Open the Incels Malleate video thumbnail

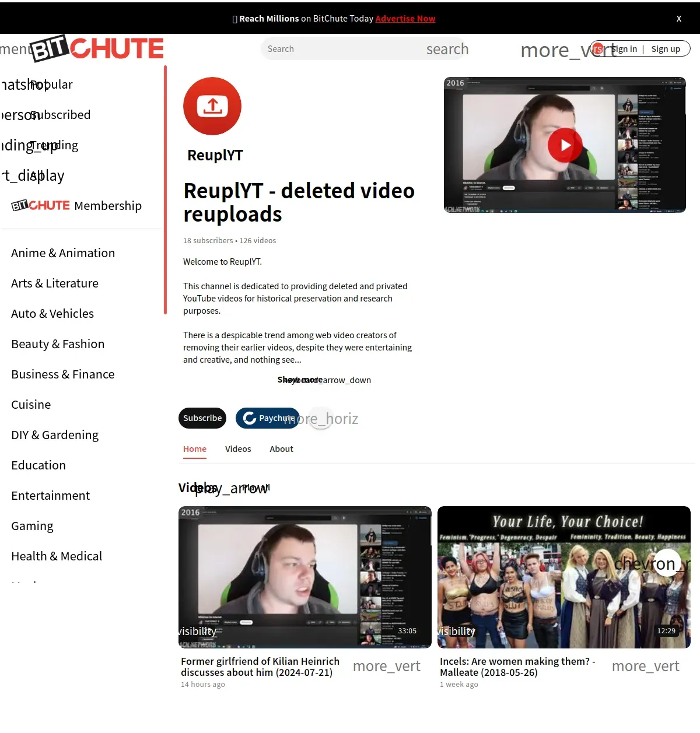pyautogui.click(x=564, y=577)
